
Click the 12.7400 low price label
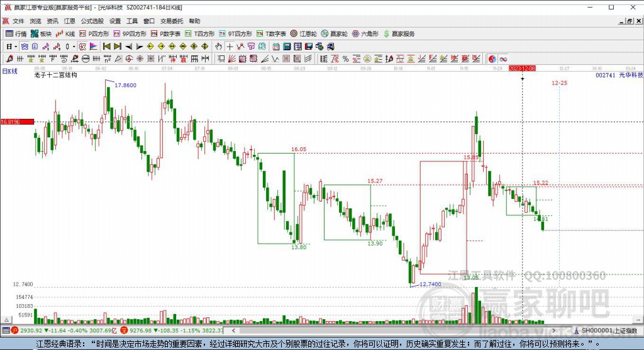click(430, 284)
